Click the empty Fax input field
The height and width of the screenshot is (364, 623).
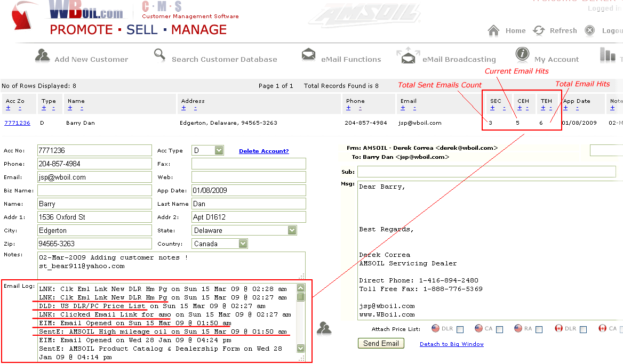pos(249,164)
